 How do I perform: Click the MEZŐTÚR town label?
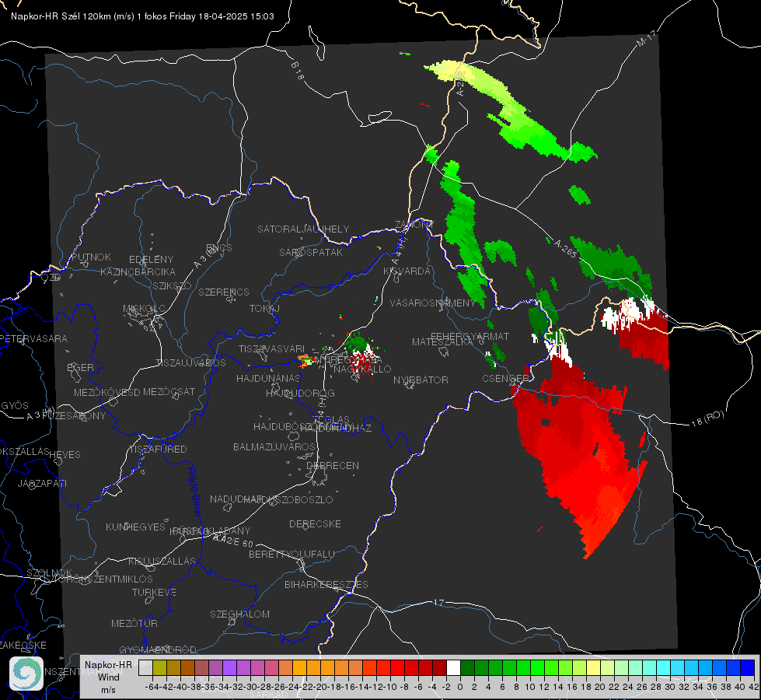point(134,623)
